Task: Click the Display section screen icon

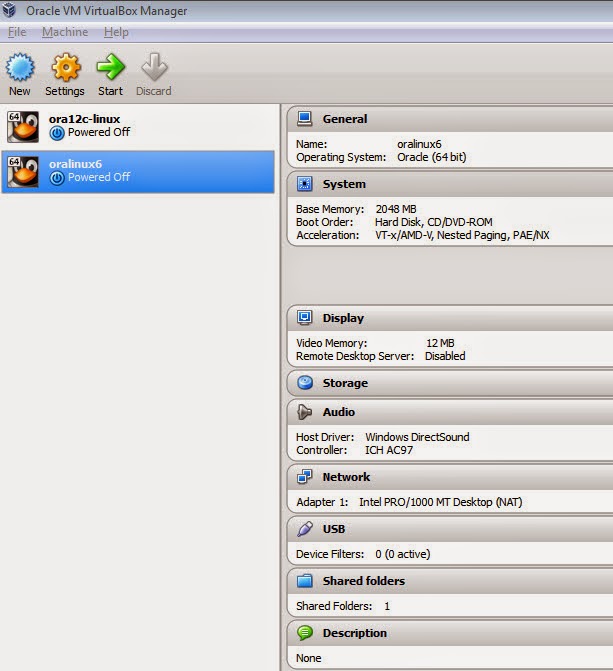Action: pyautogui.click(x=305, y=318)
